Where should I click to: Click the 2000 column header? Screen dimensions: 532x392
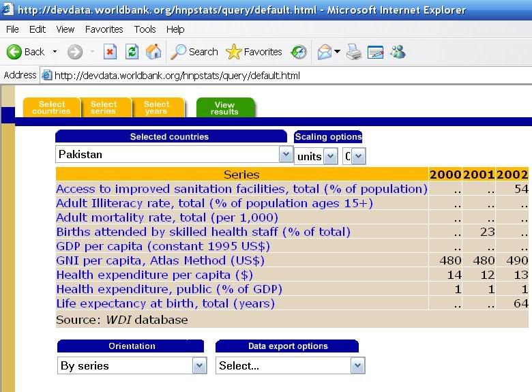(445, 175)
